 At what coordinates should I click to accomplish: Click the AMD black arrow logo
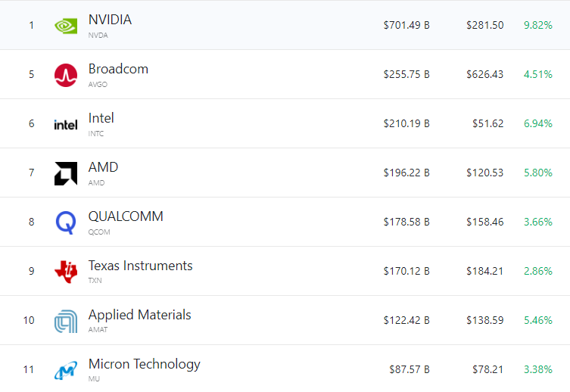pos(66,173)
